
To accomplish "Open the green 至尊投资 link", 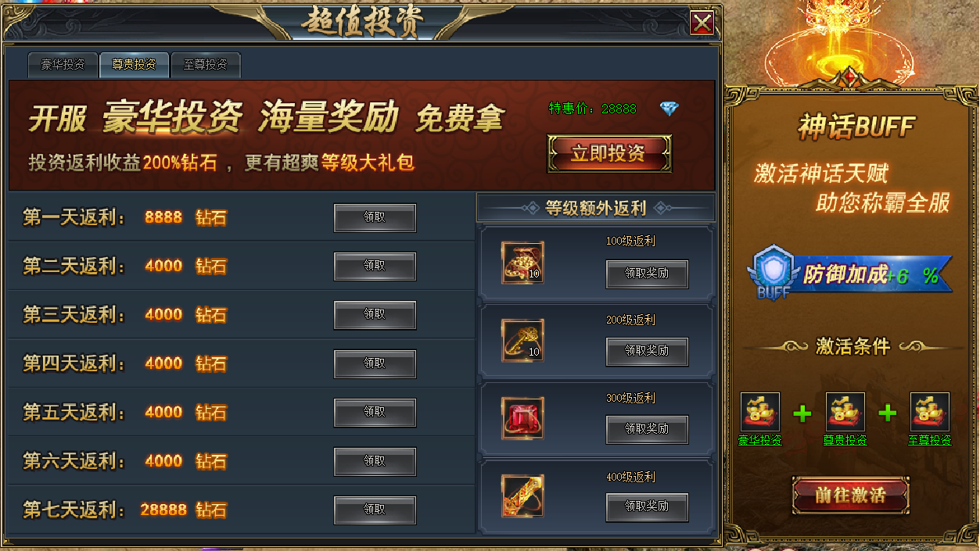I will click(930, 440).
